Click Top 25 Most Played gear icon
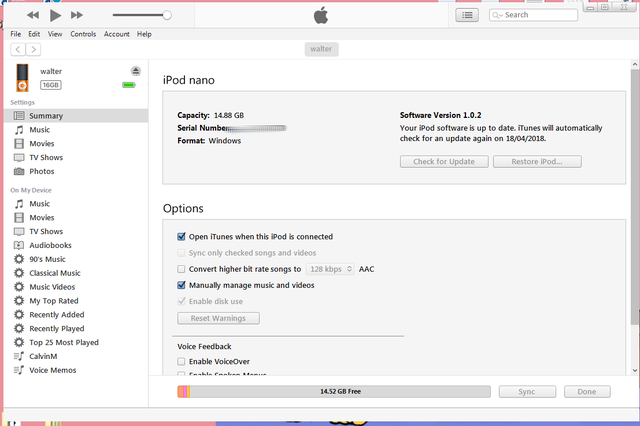This screenshot has height=426, width=640. coord(19,342)
